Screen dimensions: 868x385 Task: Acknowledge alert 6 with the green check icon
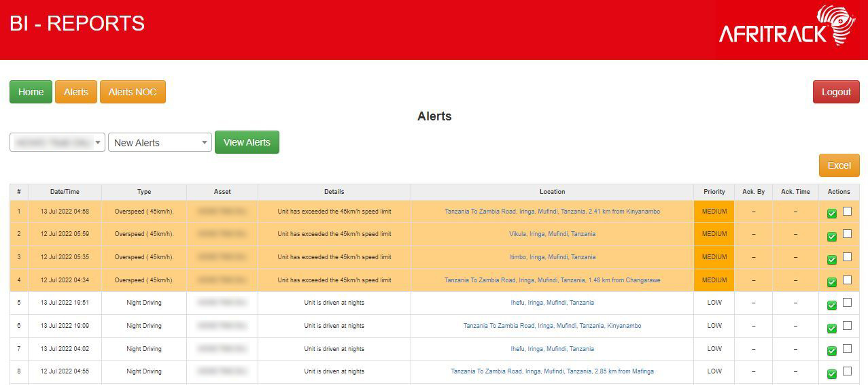pos(832,329)
